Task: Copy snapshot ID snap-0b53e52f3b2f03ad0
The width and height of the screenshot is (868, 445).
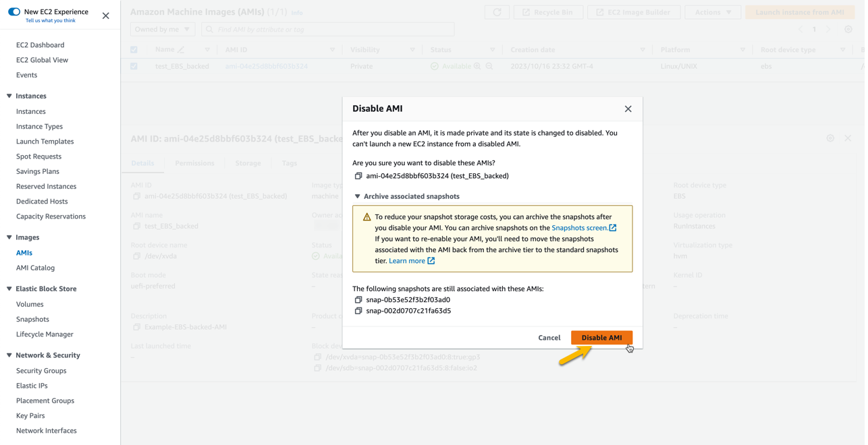Action: (x=358, y=301)
